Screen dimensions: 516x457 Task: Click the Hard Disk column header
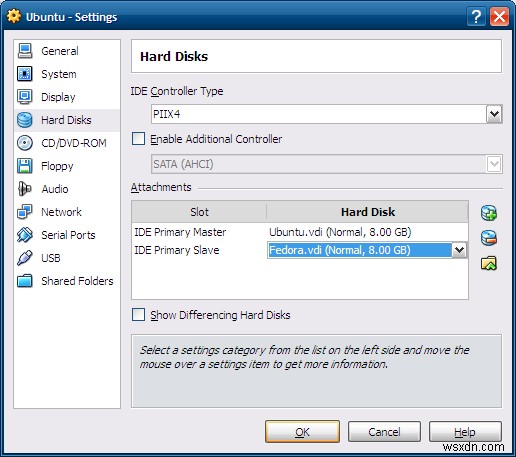point(368,212)
